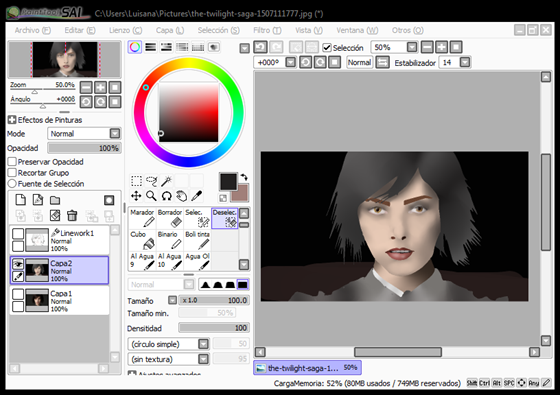Create a new normal layer

coord(21,200)
